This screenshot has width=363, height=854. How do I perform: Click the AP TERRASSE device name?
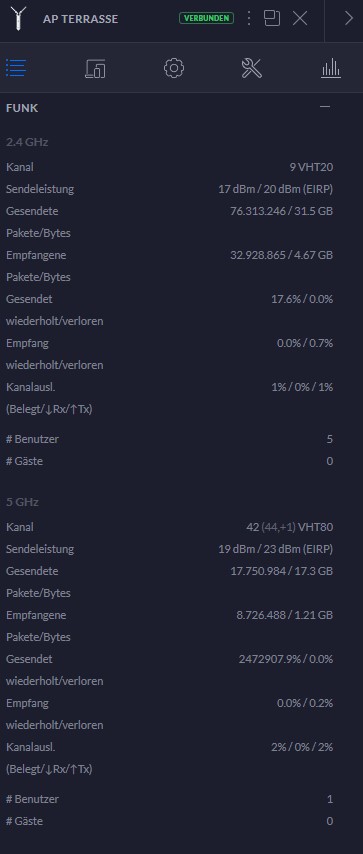tap(80, 19)
